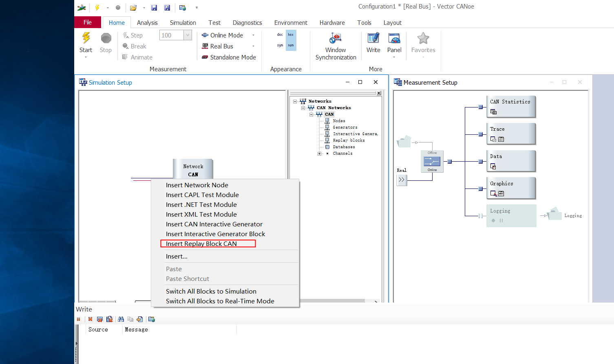Open Online Mode dropdown arrow
Screen dimensions: 614x364
click(253, 35)
